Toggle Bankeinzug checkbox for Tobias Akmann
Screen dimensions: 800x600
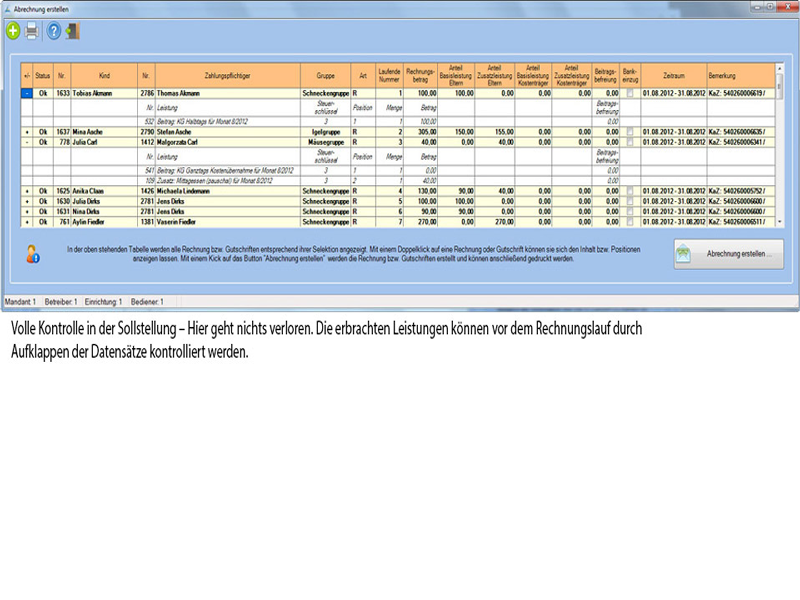630,93
